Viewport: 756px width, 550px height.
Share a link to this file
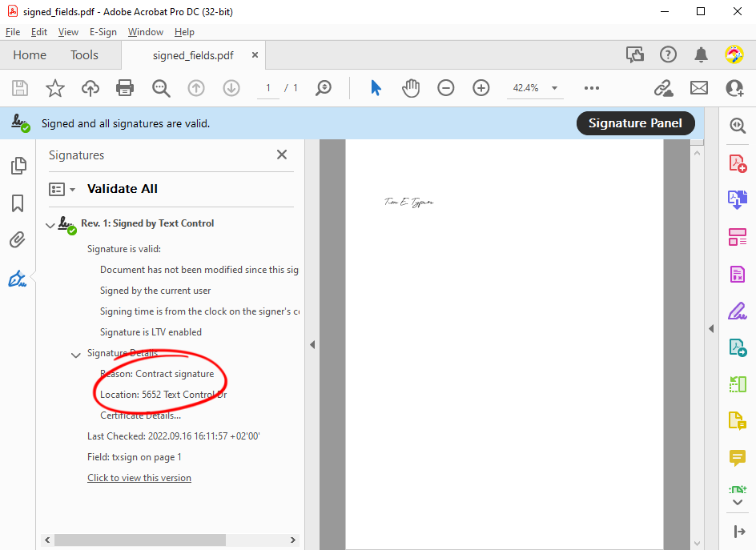tap(663, 88)
